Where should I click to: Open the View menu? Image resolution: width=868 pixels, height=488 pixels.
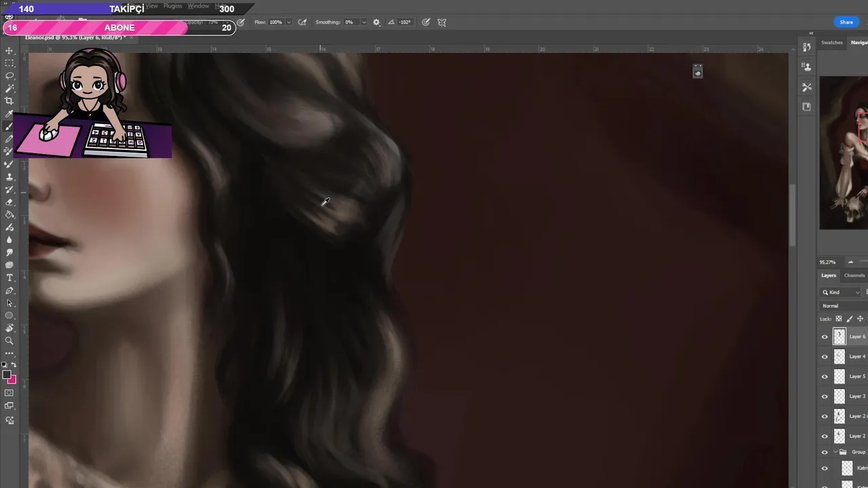click(x=152, y=6)
